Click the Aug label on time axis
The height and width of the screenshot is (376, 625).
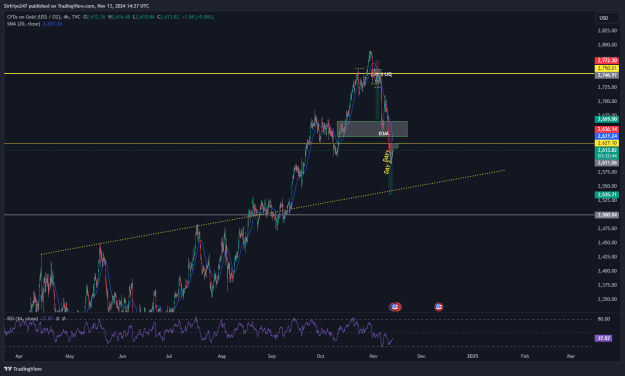(x=222, y=356)
